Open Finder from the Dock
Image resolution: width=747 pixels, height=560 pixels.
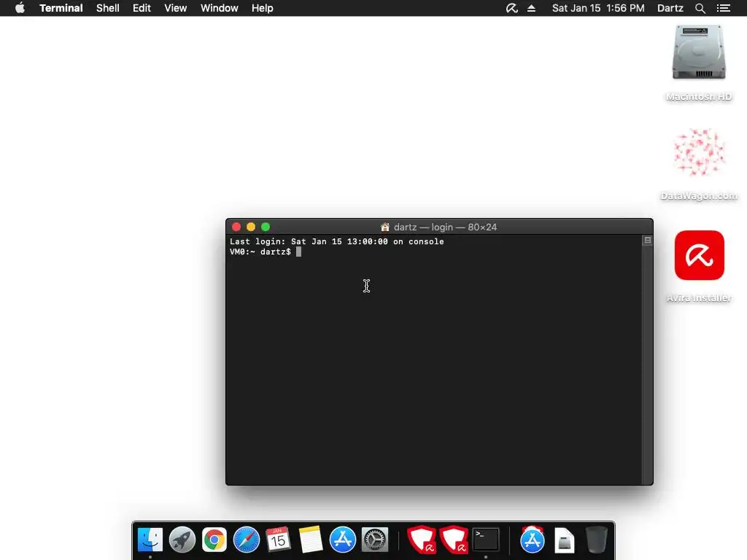(150, 540)
